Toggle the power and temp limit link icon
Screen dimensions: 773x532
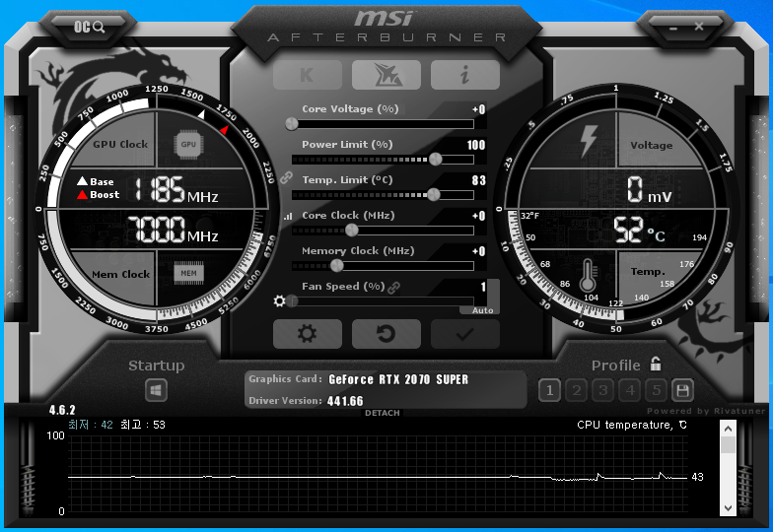[x=286, y=177]
